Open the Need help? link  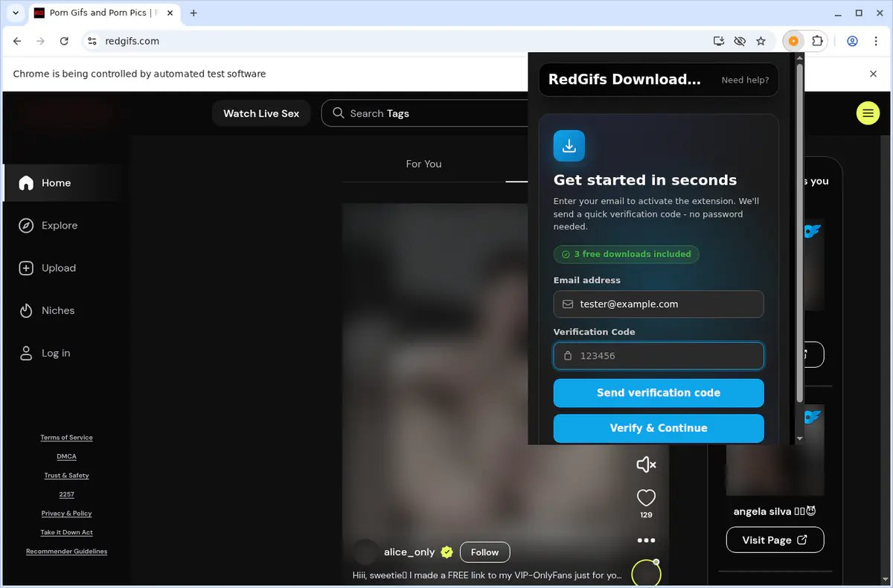[x=745, y=80]
